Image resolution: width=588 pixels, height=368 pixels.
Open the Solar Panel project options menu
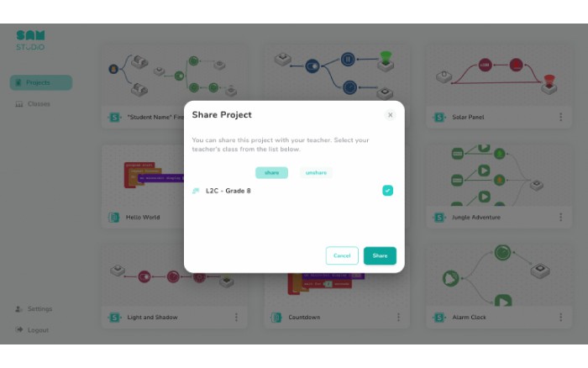pyautogui.click(x=560, y=117)
